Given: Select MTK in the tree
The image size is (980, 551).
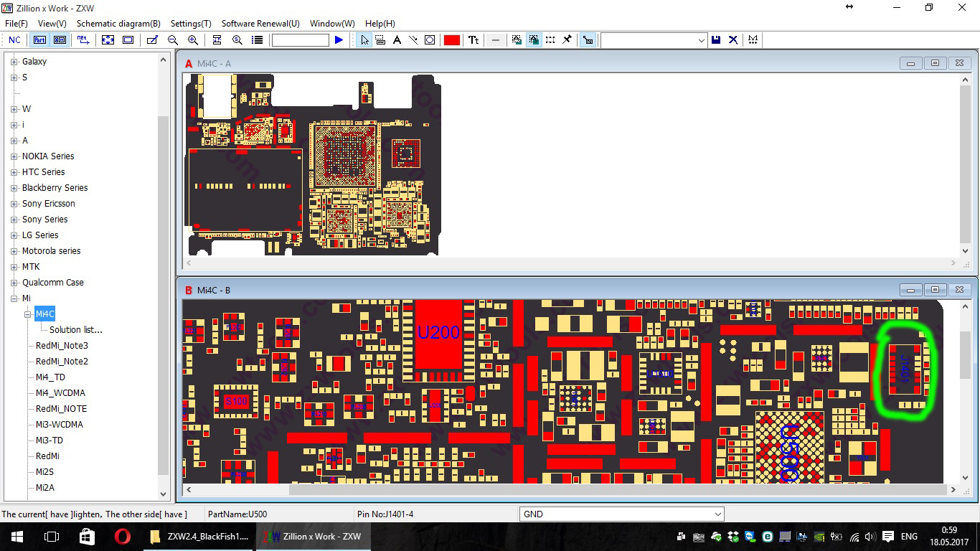Looking at the screenshot, I should (x=31, y=267).
